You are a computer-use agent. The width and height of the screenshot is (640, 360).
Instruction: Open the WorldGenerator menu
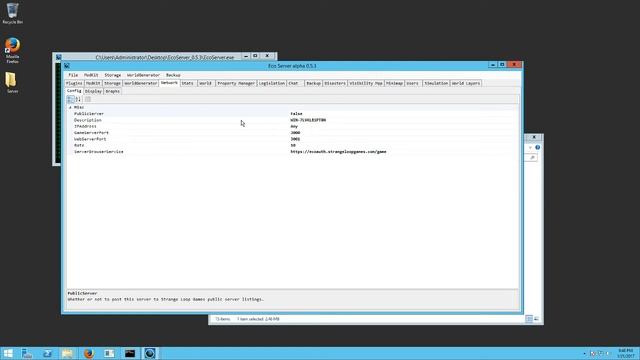[x=143, y=75]
